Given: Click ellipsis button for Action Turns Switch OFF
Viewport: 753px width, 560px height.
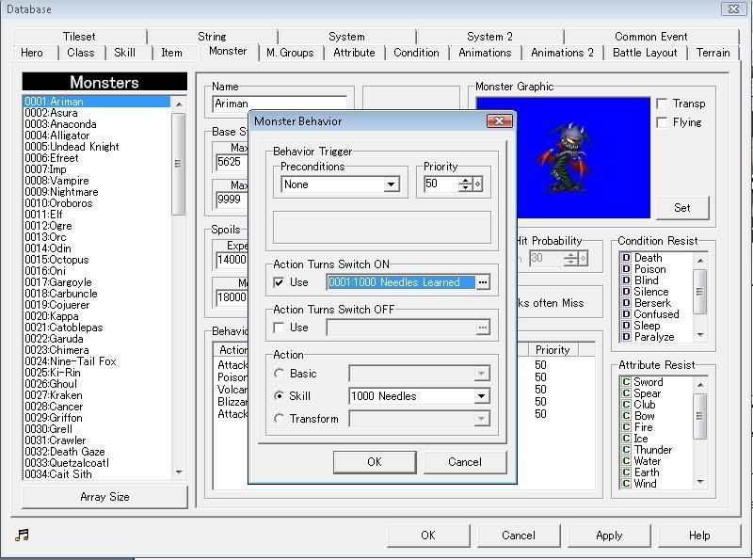Looking at the screenshot, I should (x=483, y=328).
